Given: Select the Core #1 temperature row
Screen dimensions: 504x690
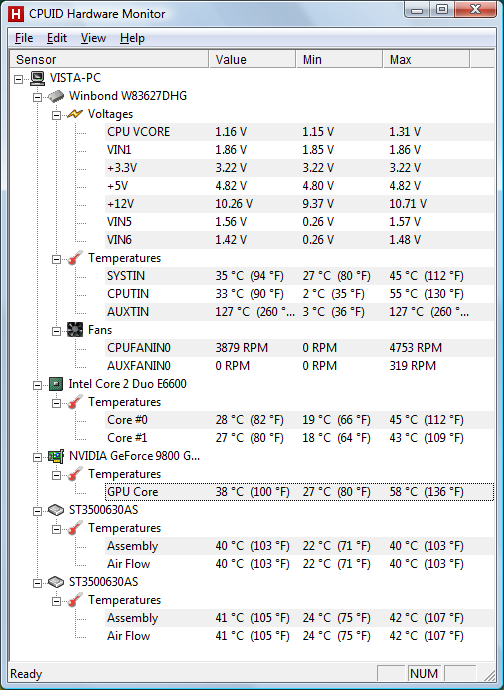Looking at the screenshot, I should [x=299, y=438].
